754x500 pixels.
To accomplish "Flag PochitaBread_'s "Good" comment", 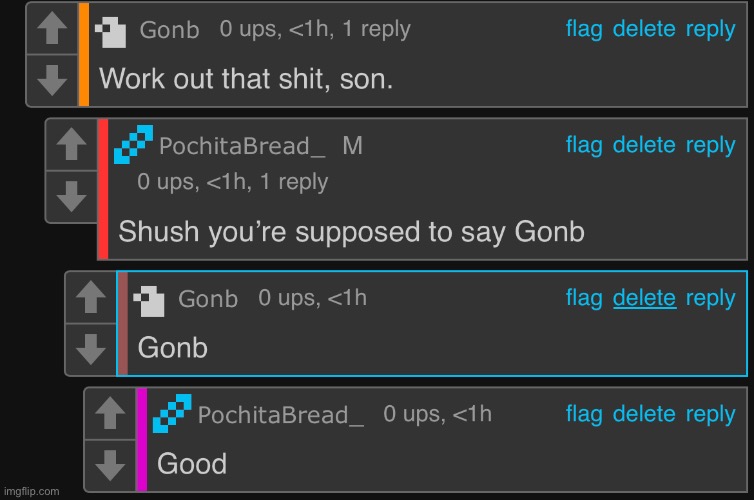I will 584,414.
